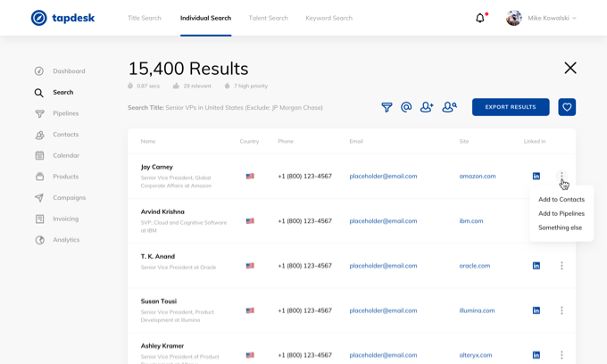The image size is (607, 364).
Task: Click the Search Title text
Action: tap(225, 108)
